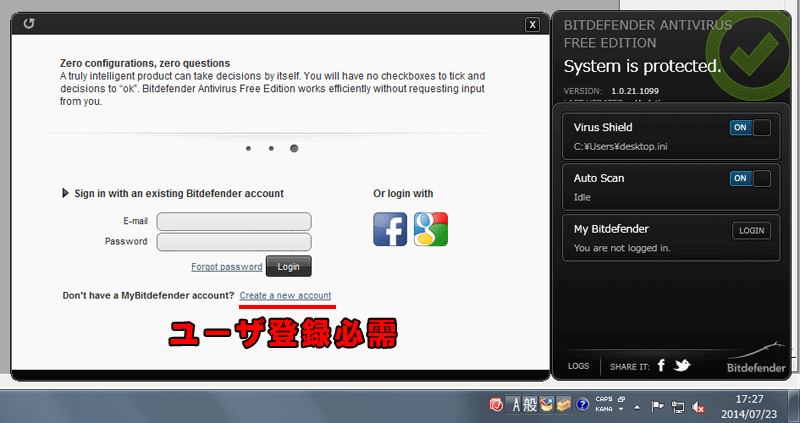Viewport: 800px width, 423px height.
Task: Click the version number 1.0.21.1099
Action: tap(635, 91)
